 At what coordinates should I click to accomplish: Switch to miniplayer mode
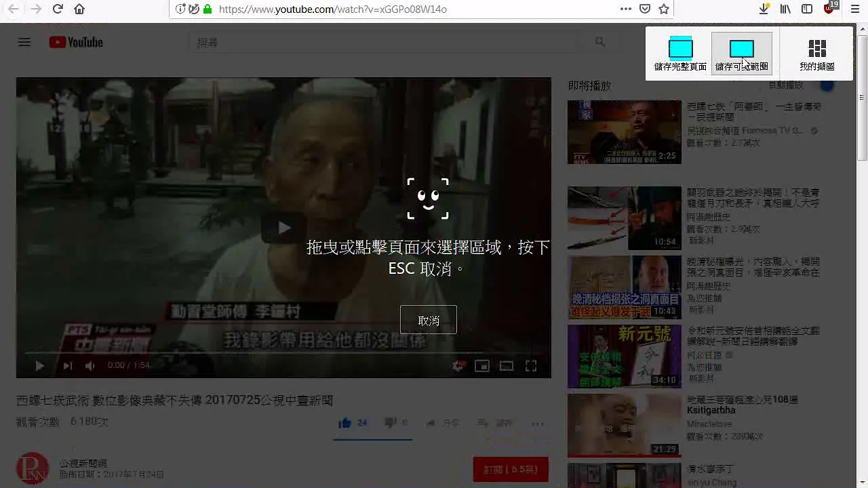[482, 366]
